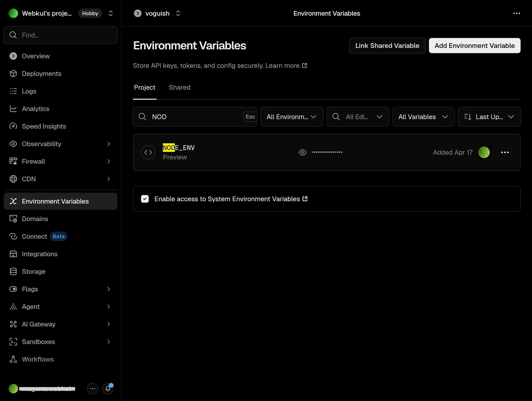The height and width of the screenshot is (401, 532).
Task: Reveal NODE_ENV value with eye icon
Action: 302,152
